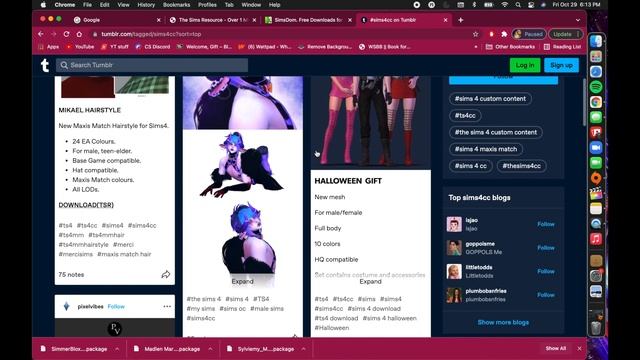The height and width of the screenshot is (360, 640).
Task: Bookmark this page with the star icon
Action: (x=476, y=34)
